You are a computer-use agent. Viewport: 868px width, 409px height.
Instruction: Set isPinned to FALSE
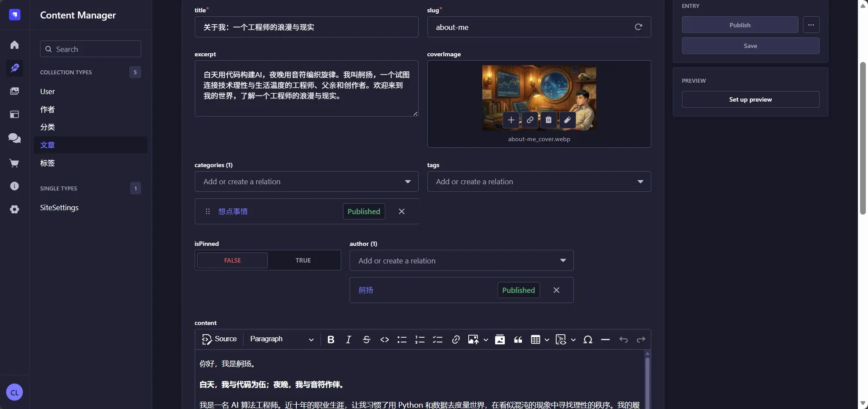(232, 260)
